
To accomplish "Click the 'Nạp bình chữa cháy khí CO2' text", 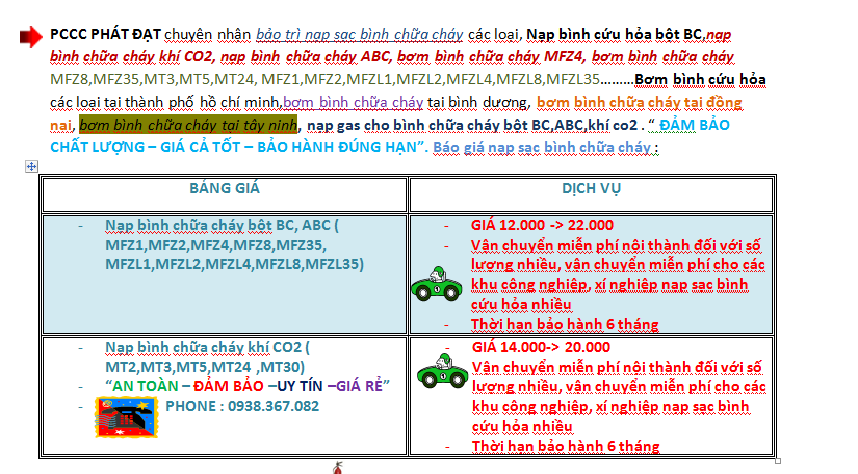I will click(207, 348).
